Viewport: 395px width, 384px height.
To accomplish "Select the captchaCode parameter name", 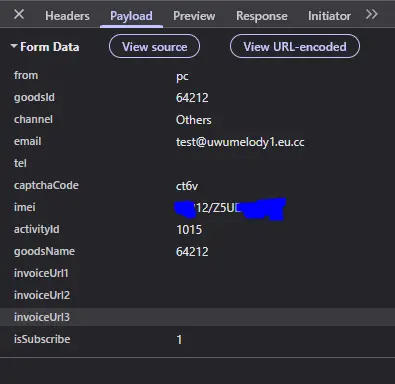I will pos(46,185).
